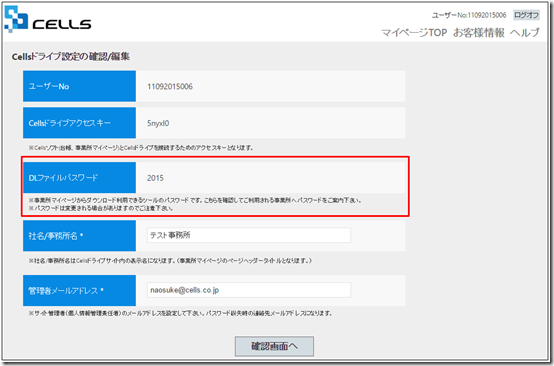Select user number value 11092015006 in table
The width and height of the screenshot is (554, 366).
[x=170, y=87]
